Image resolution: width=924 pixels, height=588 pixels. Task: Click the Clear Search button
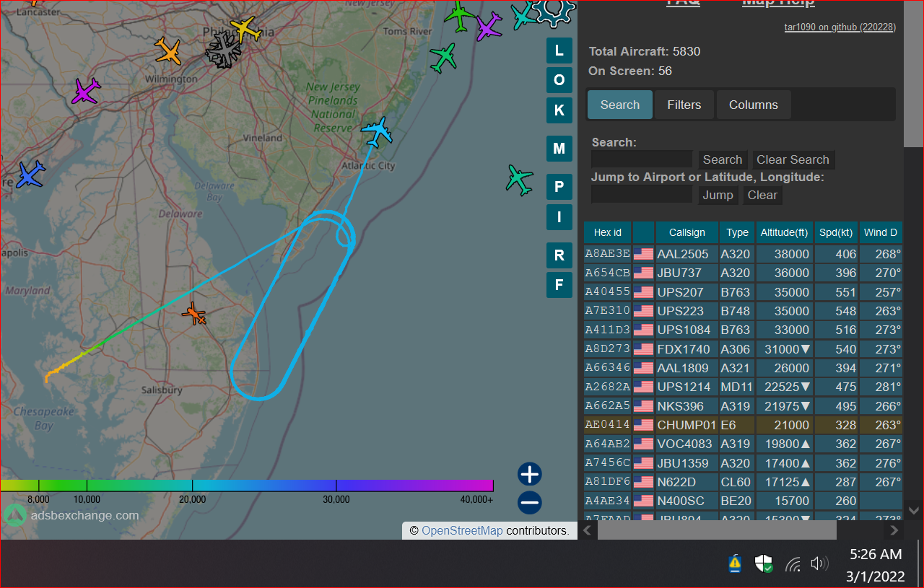click(793, 159)
